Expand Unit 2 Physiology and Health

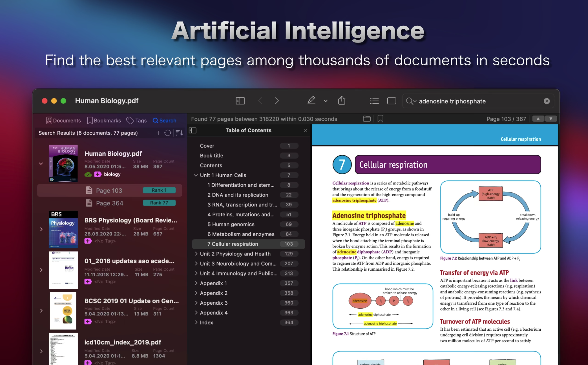click(196, 254)
